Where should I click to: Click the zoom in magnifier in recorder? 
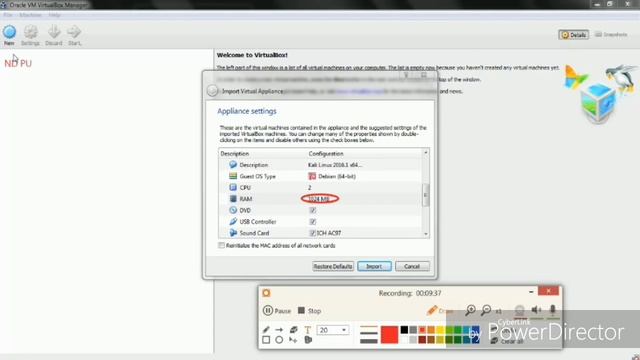pos(470,310)
